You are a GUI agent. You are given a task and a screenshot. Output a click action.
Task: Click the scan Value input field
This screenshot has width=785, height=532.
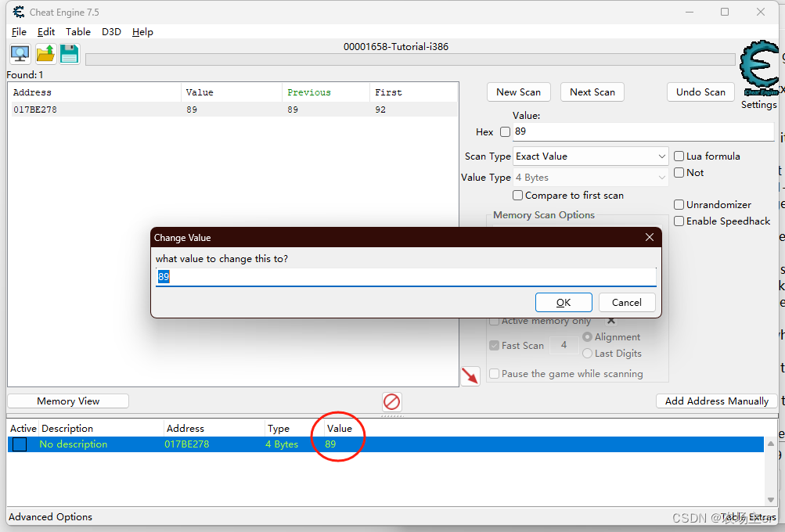pyautogui.click(x=643, y=131)
